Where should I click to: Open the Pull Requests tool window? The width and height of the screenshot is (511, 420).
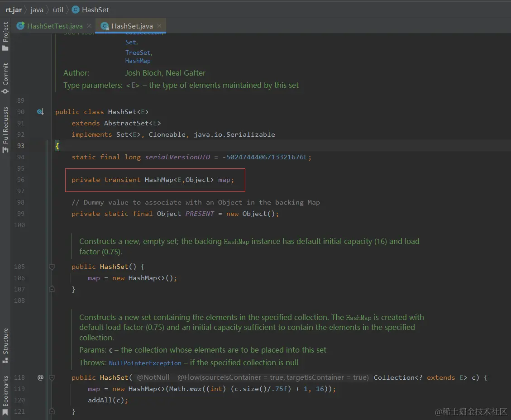[5, 130]
